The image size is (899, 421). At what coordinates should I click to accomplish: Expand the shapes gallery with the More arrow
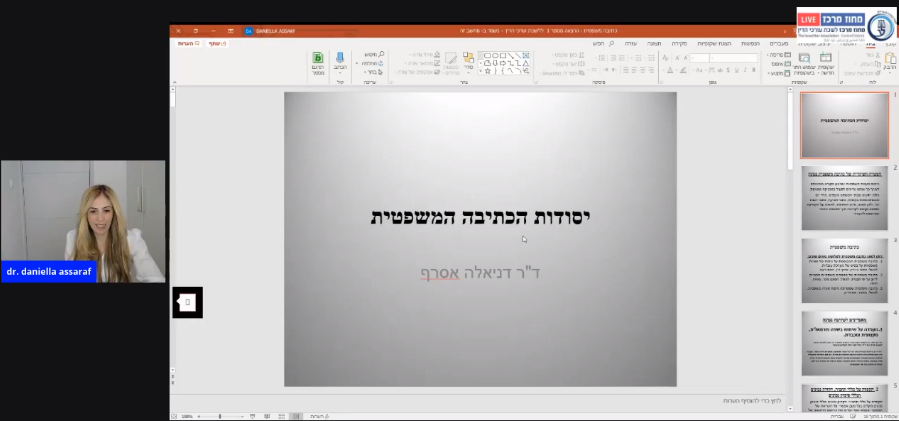[480, 71]
